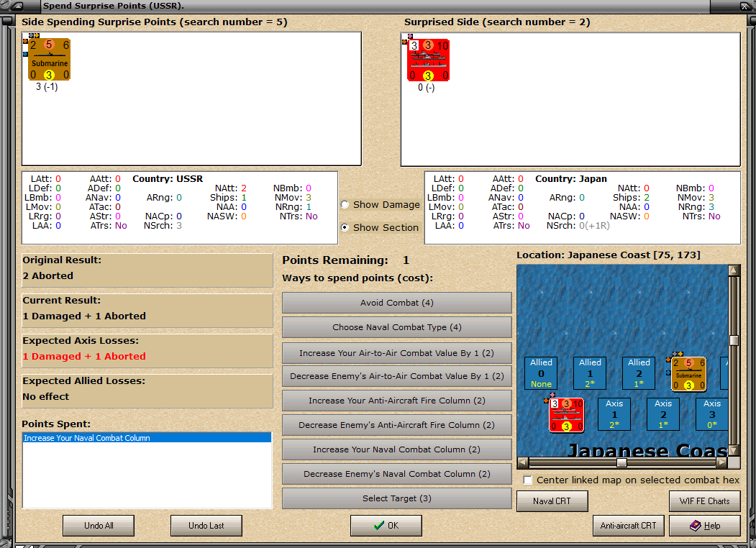Click the map scroll right arrow
This screenshot has height=548, width=756.
(721, 462)
